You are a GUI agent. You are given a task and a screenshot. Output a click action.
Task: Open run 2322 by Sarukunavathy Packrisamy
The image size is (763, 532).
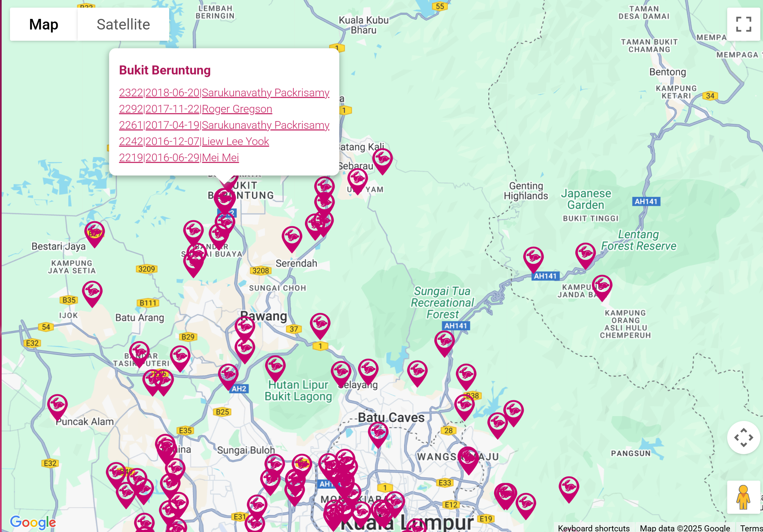click(224, 93)
